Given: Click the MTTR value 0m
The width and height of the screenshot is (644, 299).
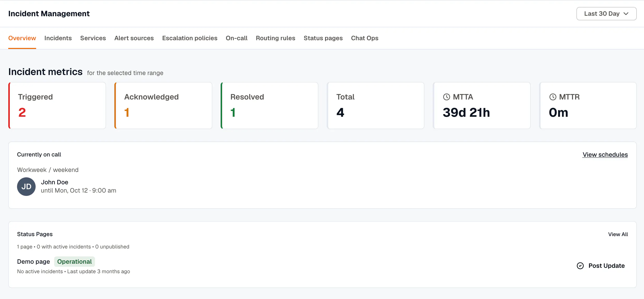Looking at the screenshot, I should point(559,113).
